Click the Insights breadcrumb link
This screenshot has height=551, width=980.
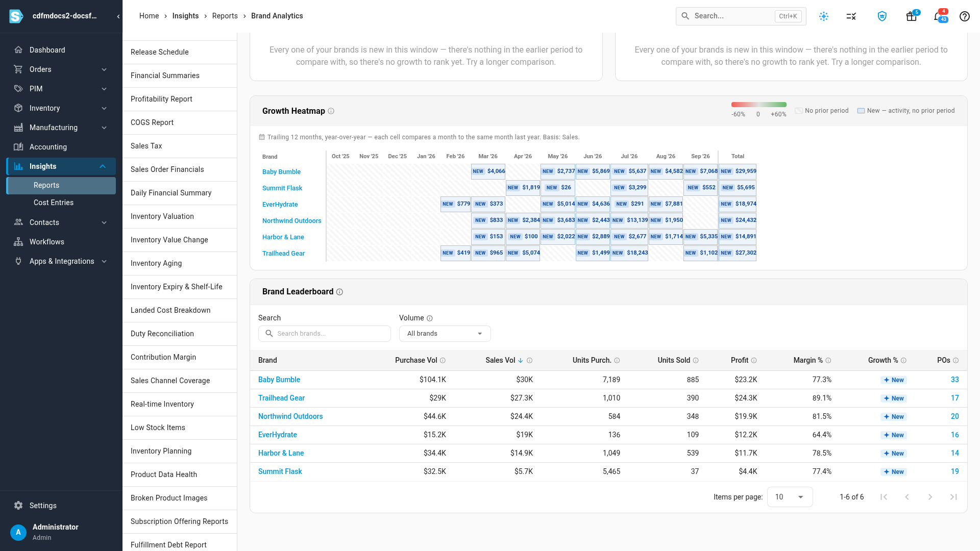[x=185, y=16]
